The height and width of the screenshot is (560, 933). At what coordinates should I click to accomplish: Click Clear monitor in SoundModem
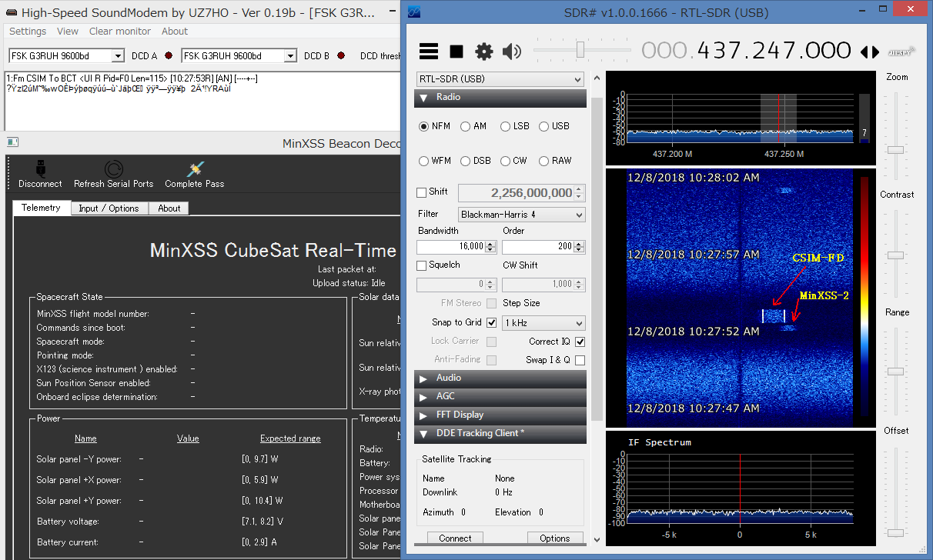pos(120,32)
